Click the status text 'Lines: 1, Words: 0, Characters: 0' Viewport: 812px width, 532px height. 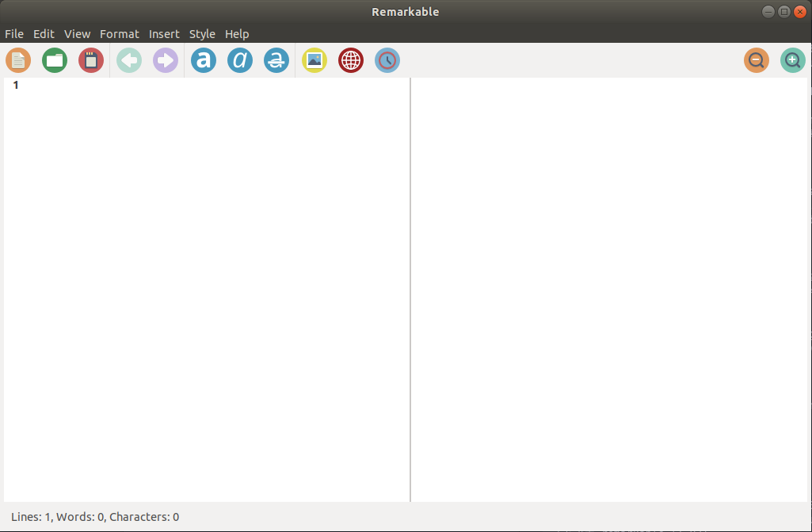point(95,517)
